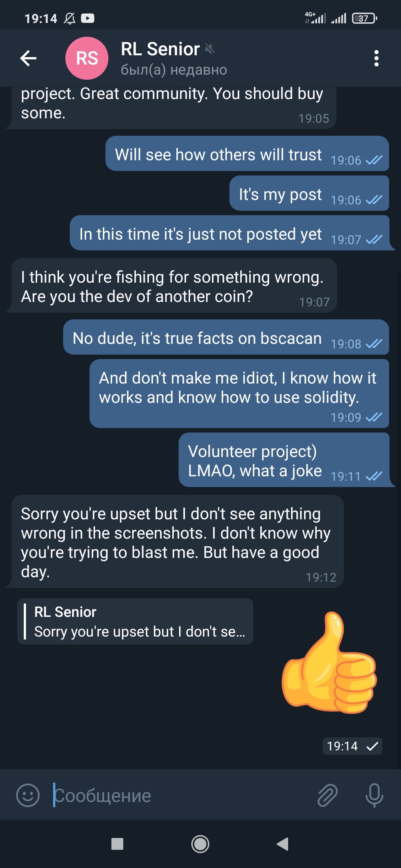Open the three-dot chat options menu

coord(376,58)
